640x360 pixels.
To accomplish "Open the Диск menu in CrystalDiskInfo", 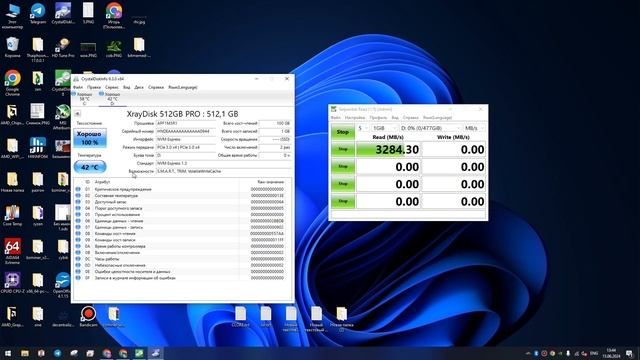I will pos(139,87).
